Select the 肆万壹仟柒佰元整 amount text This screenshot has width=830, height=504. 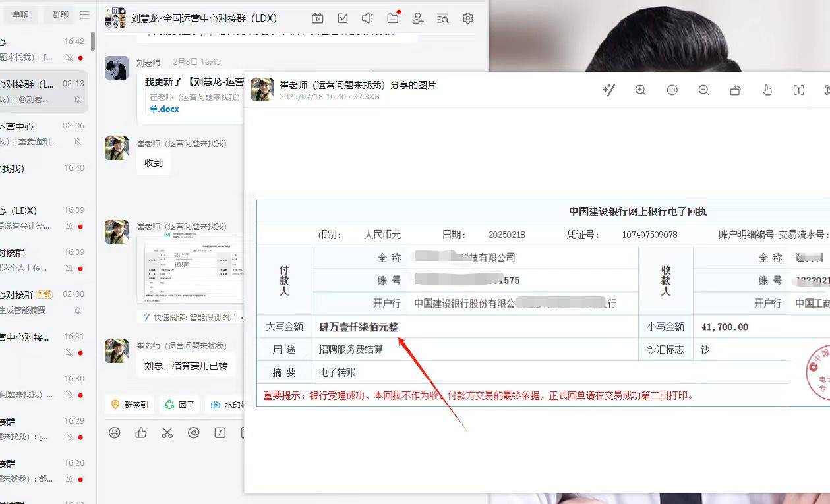(x=359, y=327)
